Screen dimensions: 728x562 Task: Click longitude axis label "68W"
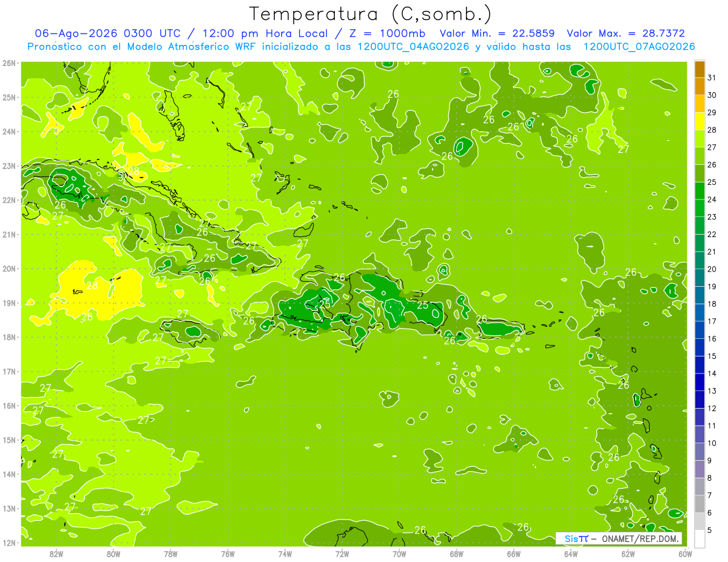456,554
